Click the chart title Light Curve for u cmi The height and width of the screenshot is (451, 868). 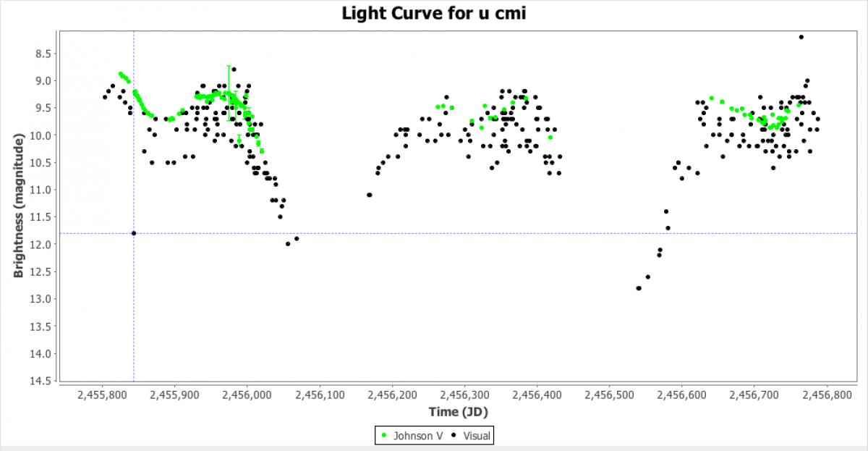click(x=433, y=13)
